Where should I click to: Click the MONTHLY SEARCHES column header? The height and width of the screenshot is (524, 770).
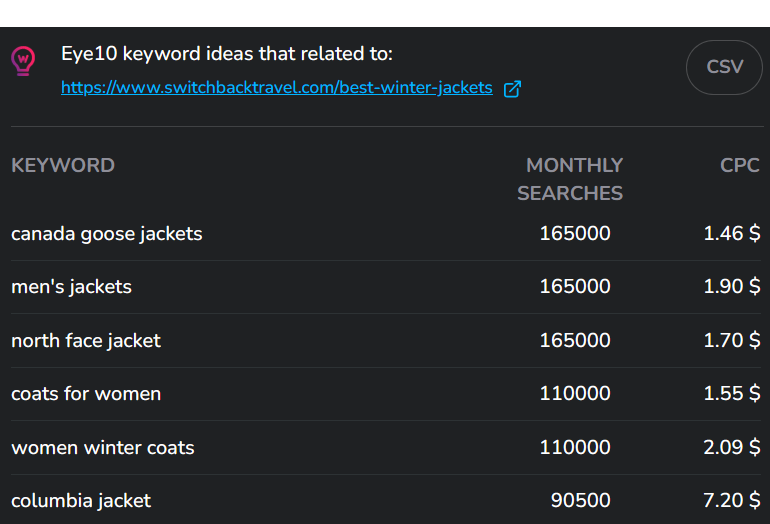[x=571, y=179]
